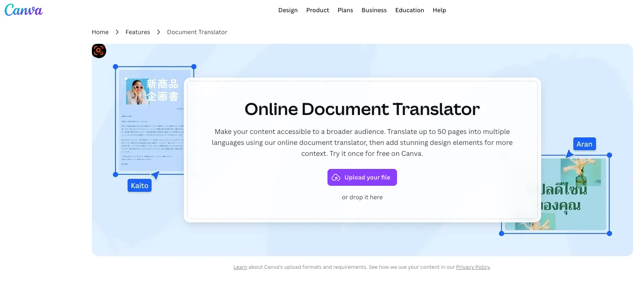Open the Business menu
This screenshot has width=644, height=281.
[x=374, y=10]
